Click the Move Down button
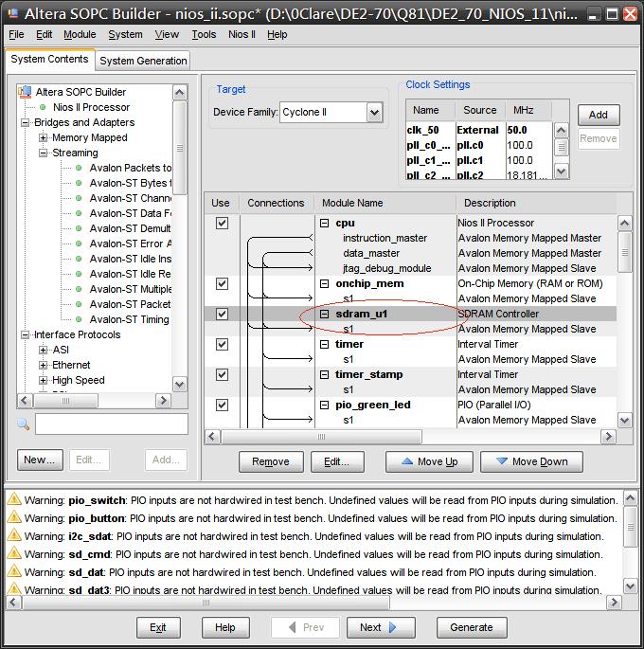This screenshot has height=649, width=644. pyautogui.click(x=531, y=461)
